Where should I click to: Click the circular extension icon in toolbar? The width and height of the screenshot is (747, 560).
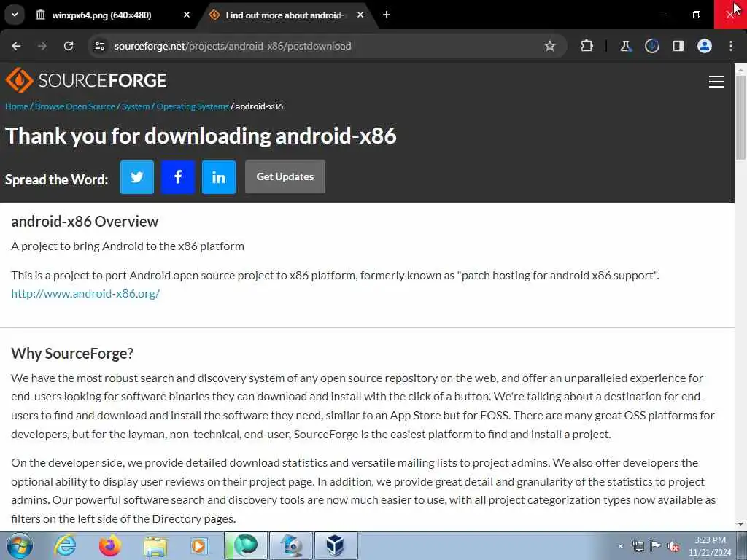point(651,46)
